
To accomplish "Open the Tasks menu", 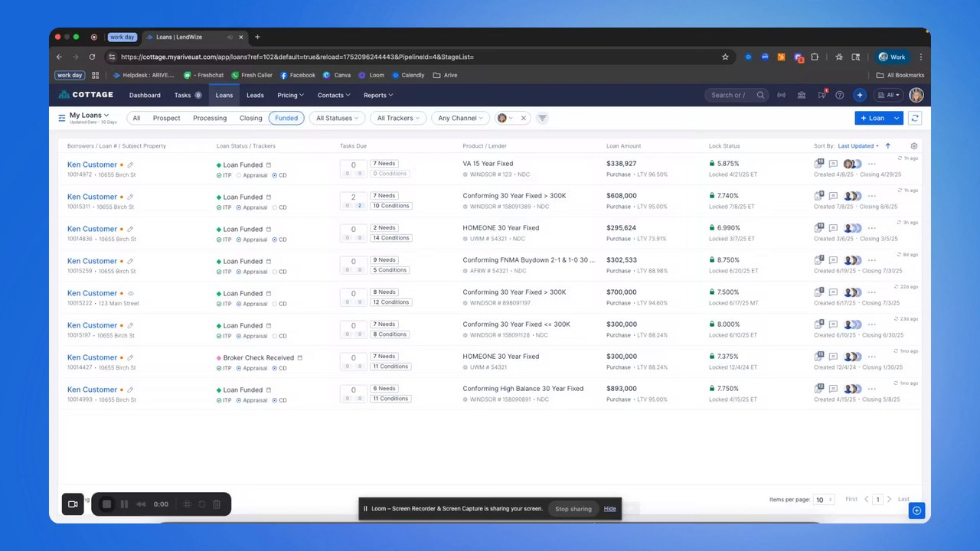I will (x=188, y=96).
